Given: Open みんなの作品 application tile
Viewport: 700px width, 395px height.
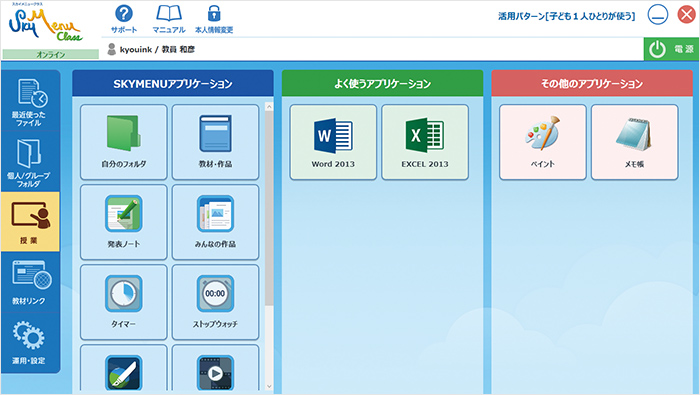Looking at the screenshot, I should coord(215,222).
